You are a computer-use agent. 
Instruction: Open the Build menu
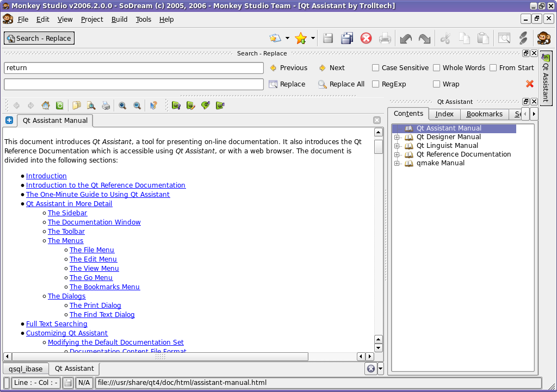tap(119, 20)
